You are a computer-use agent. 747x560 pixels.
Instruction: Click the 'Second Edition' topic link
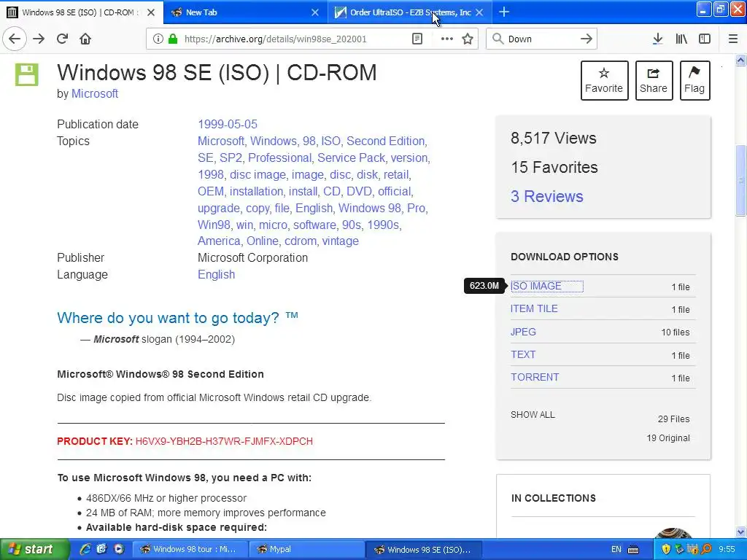pos(385,141)
